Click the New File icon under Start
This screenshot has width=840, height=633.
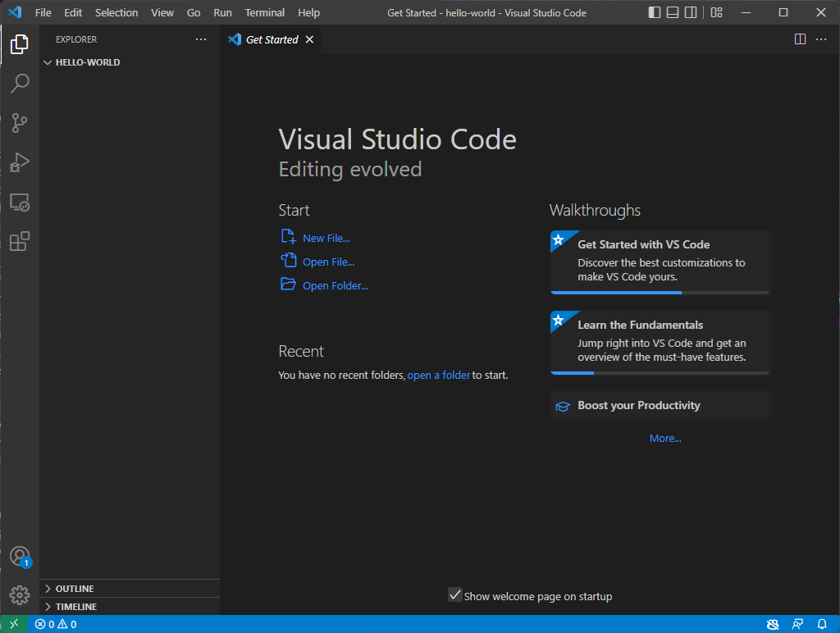[288, 237]
